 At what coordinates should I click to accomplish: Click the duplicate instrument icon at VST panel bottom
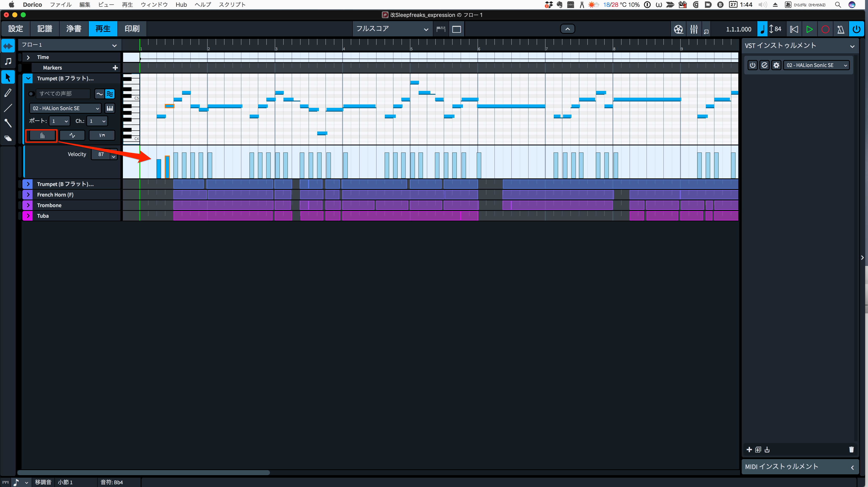tap(758, 450)
